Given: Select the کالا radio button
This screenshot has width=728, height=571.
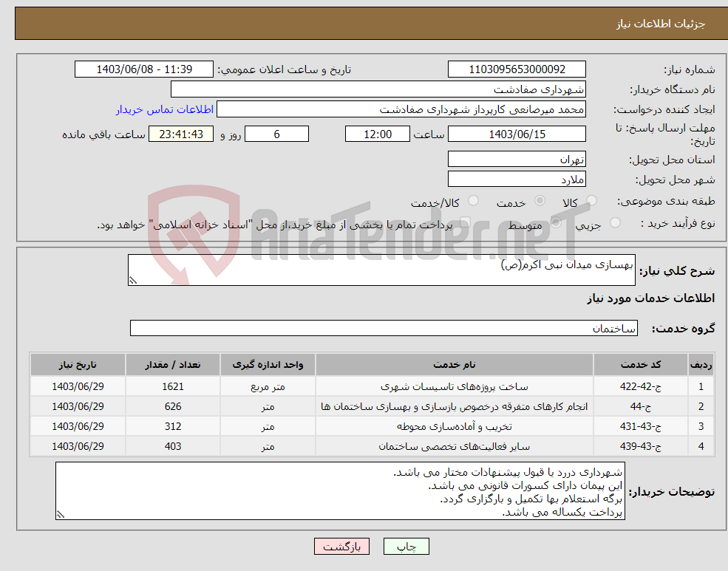Looking at the screenshot, I should click(591, 201).
